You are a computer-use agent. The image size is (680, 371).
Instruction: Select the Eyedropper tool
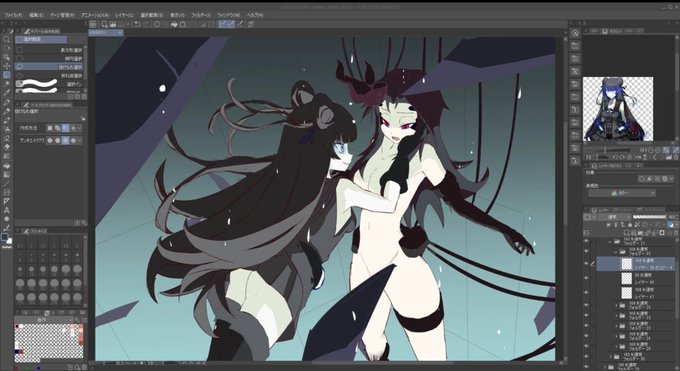[x=7, y=92]
